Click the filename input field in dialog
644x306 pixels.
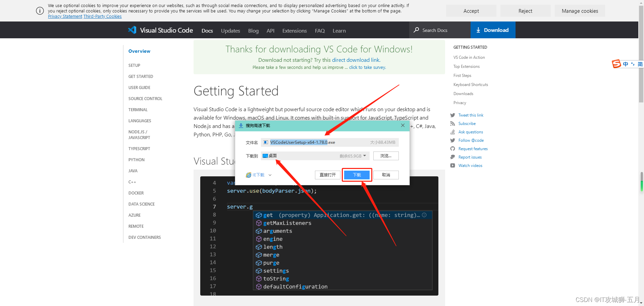pos(330,142)
